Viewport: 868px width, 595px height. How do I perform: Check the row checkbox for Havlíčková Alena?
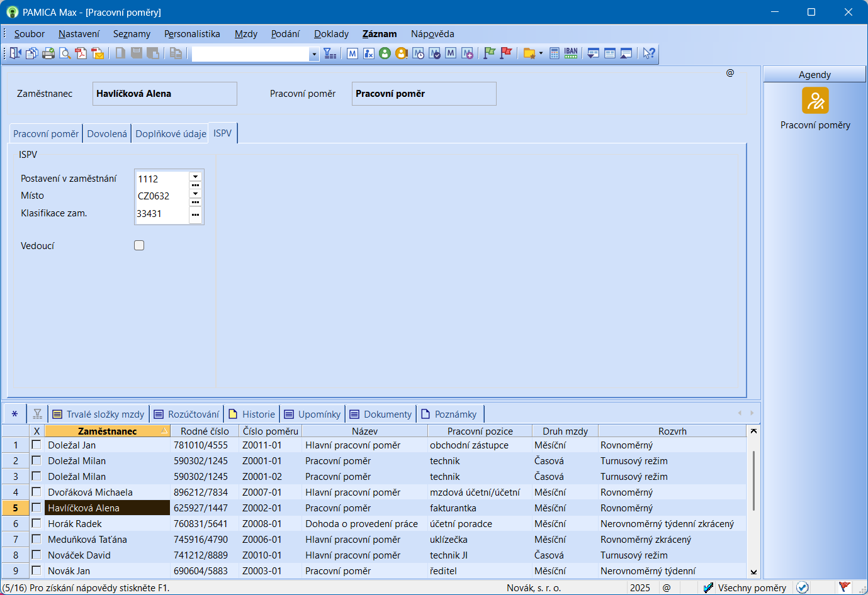pos(37,508)
